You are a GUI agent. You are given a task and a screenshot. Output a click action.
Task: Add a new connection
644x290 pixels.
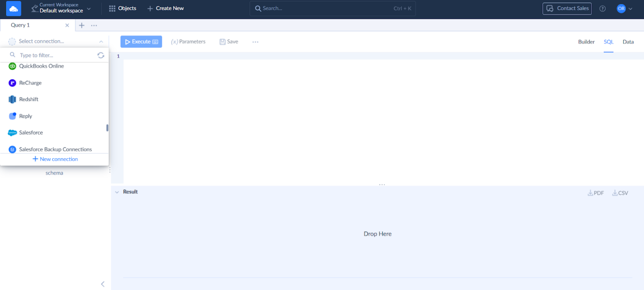[x=55, y=159]
